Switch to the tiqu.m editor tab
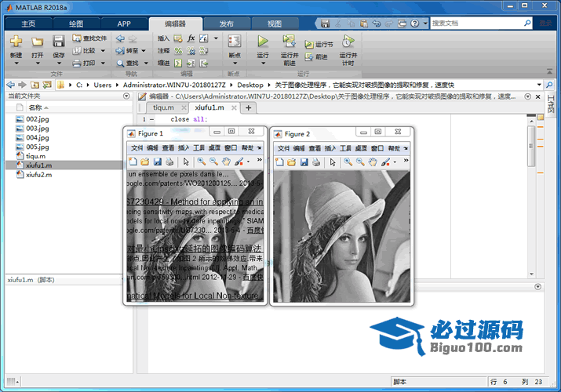This screenshot has height=392, width=561. (163, 107)
